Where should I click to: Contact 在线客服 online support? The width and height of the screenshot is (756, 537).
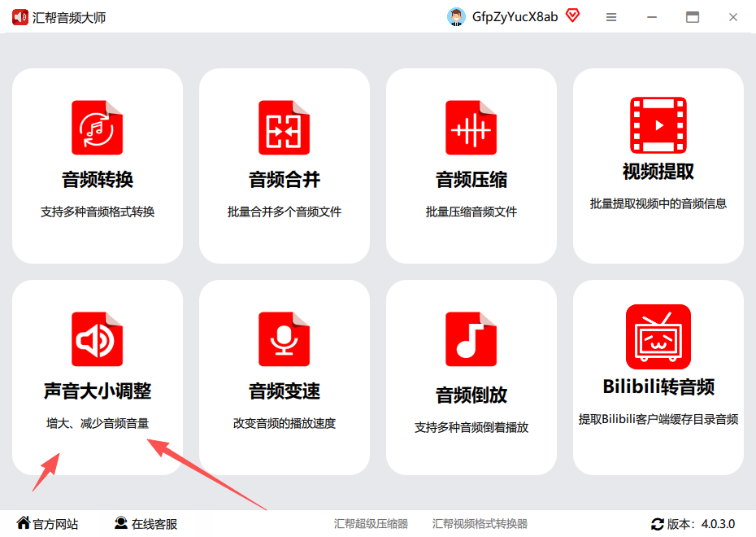click(x=146, y=523)
